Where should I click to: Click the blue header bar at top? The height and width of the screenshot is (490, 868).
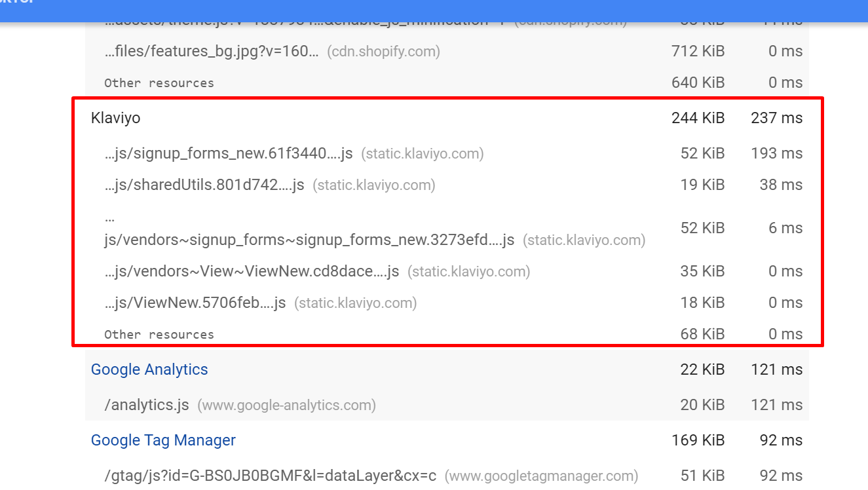434,9
